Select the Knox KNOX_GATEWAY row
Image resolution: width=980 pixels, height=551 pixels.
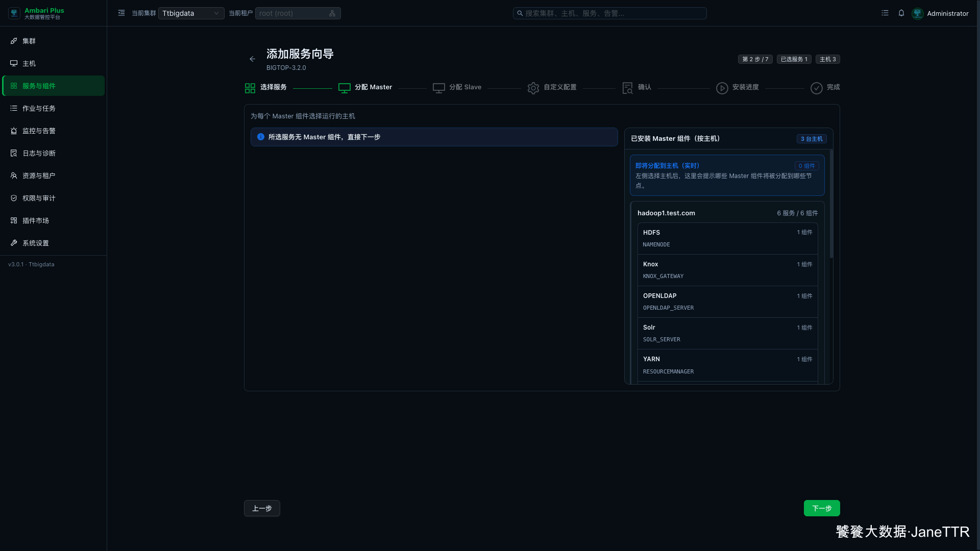[x=727, y=270]
